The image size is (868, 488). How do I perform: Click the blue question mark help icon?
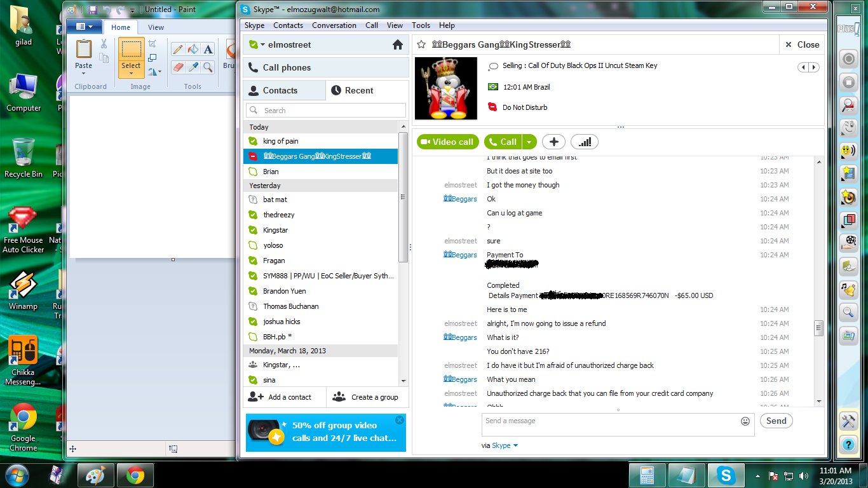tap(848, 444)
